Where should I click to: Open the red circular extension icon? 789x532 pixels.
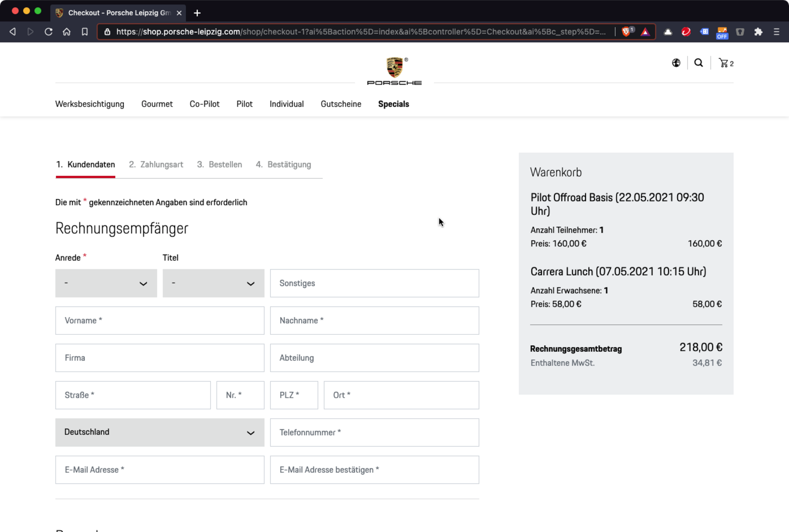686,32
